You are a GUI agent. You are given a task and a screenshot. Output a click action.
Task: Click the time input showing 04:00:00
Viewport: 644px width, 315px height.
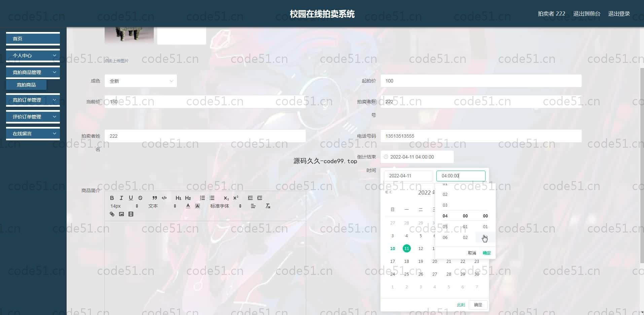461,176
